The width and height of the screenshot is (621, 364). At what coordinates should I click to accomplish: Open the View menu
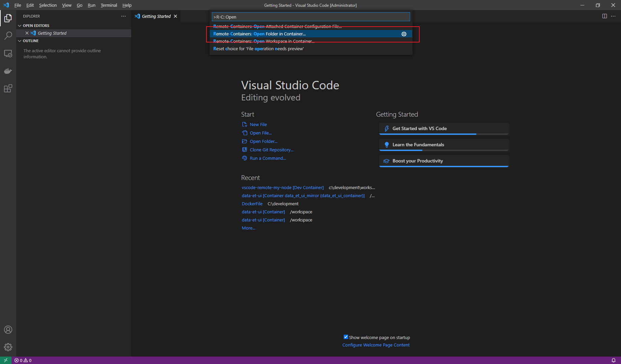67,5
